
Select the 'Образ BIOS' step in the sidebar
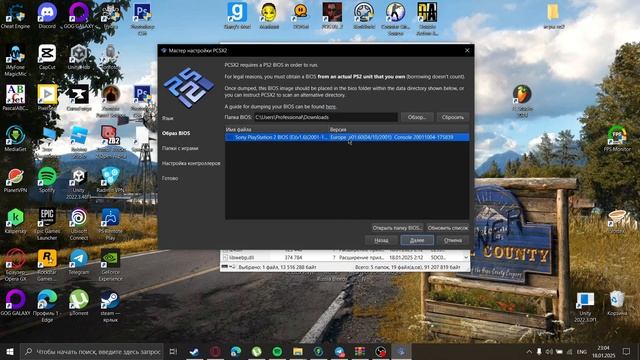point(176,133)
